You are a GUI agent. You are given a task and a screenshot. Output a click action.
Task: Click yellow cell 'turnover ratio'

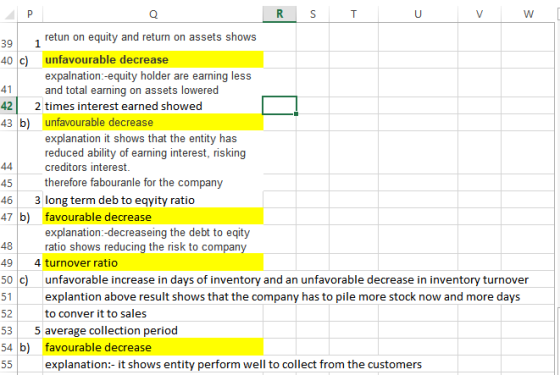click(153, 262)
